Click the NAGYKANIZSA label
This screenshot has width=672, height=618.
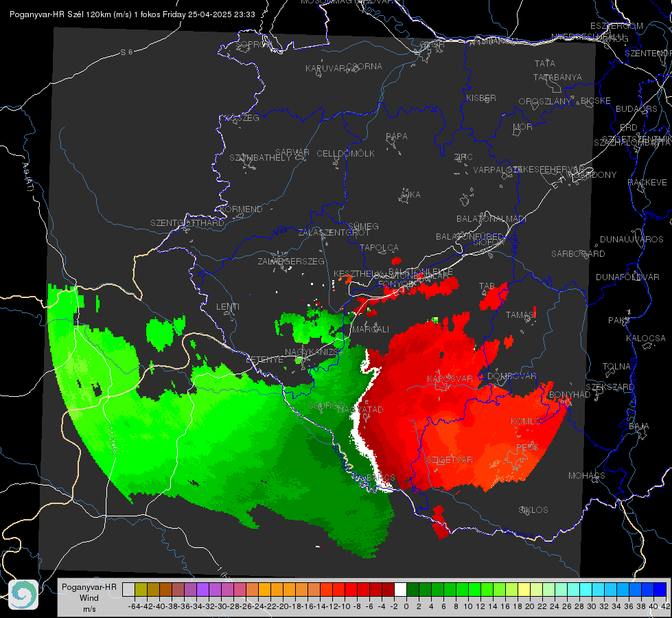click(314, 352)
